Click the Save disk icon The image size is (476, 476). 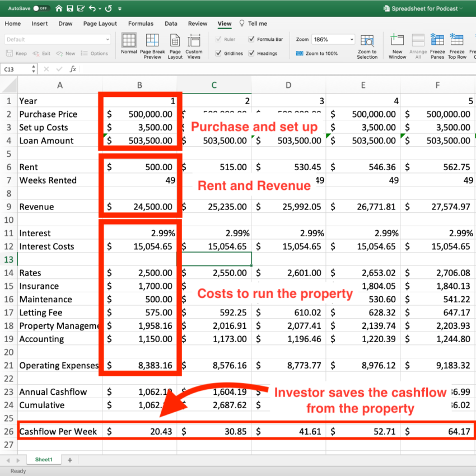coord(70,8)
